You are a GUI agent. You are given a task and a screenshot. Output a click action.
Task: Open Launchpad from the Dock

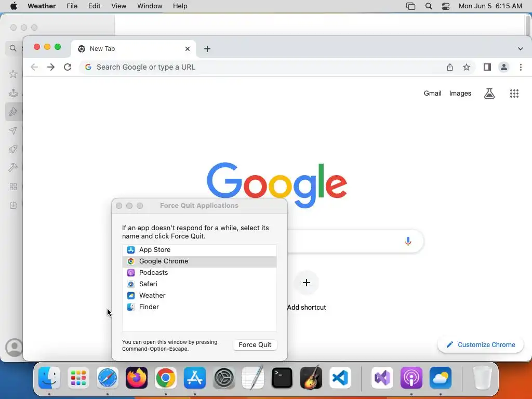[78, 378]
